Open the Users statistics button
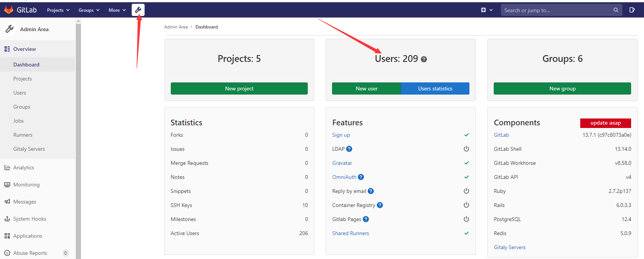 [x=435, y=88]
